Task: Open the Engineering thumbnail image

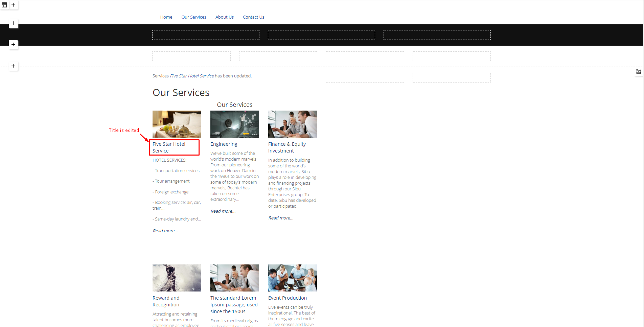Action: coord(235,124)
